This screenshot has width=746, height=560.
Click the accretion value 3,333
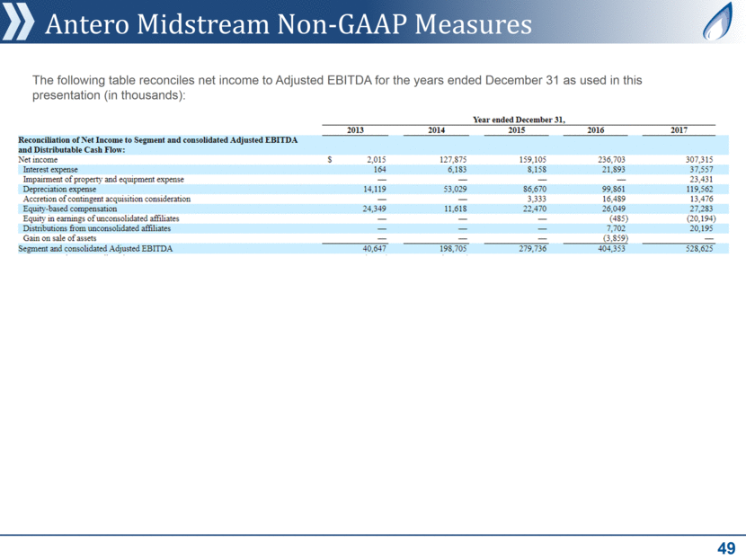(537, 199)
